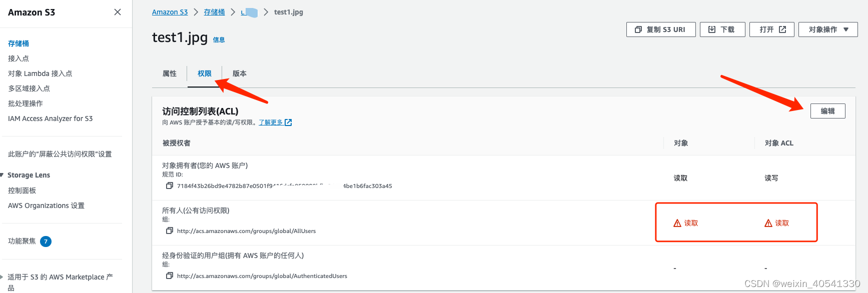Open IAM Access Analyzer for S3
The height and width of the screenshot is (293, 868).
[50, 118]
